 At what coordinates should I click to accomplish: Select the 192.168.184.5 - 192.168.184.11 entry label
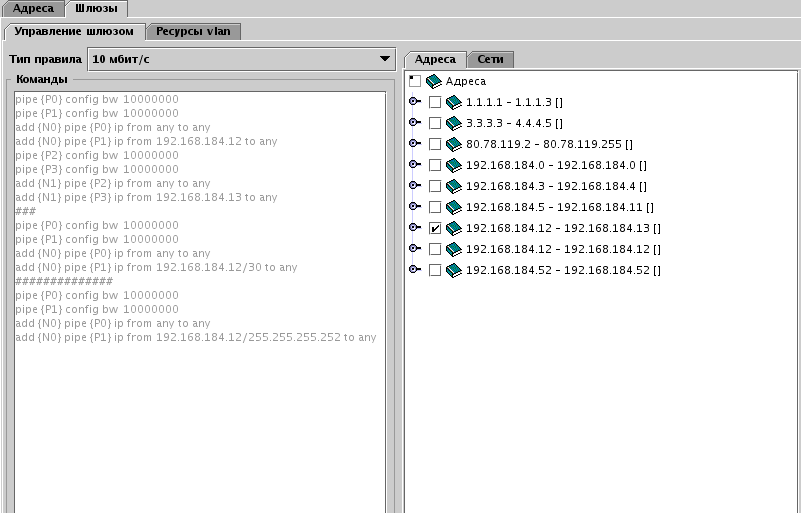tap(559, 207)
